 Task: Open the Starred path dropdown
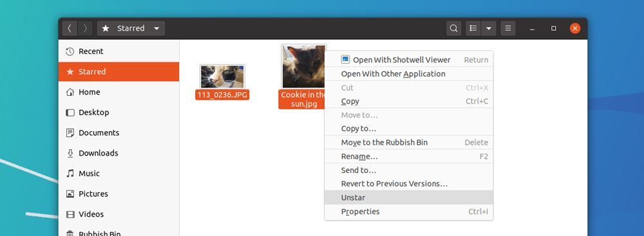(131, 28)
